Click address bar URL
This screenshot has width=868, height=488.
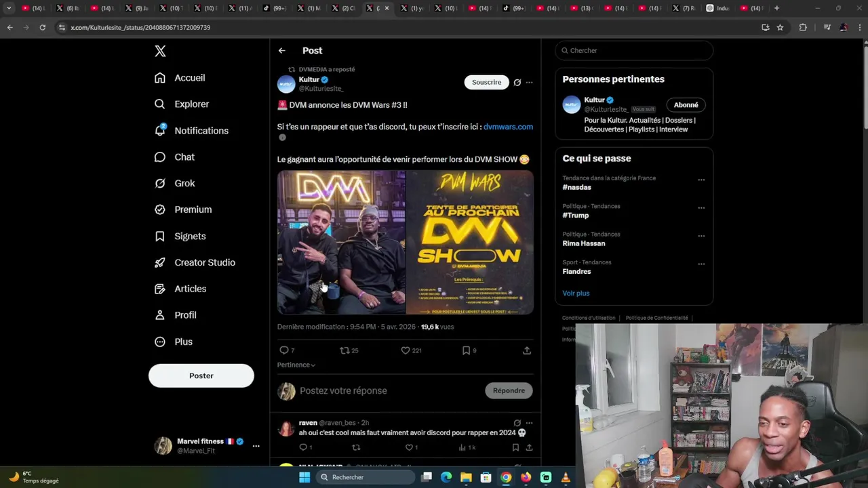pos(140,28)
